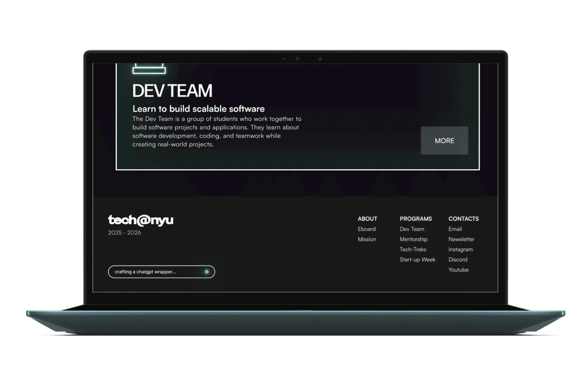The height and width of the screenshot is (376, 588).
Task: Open the Tech-Treks program link
Action: tap(413, 249)
